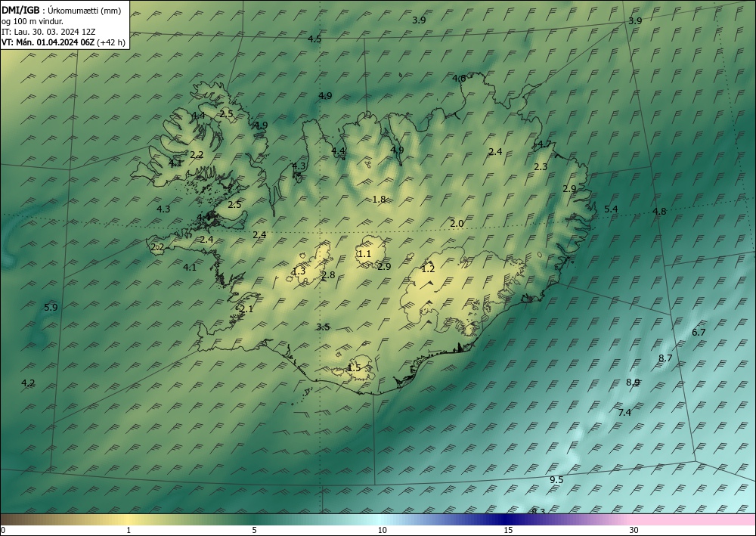Image resolution: width=756 pixels, height=536 pixels.
Task: Click the 1.3 value label
Action: pyautogui.click(x=299, y=271)
